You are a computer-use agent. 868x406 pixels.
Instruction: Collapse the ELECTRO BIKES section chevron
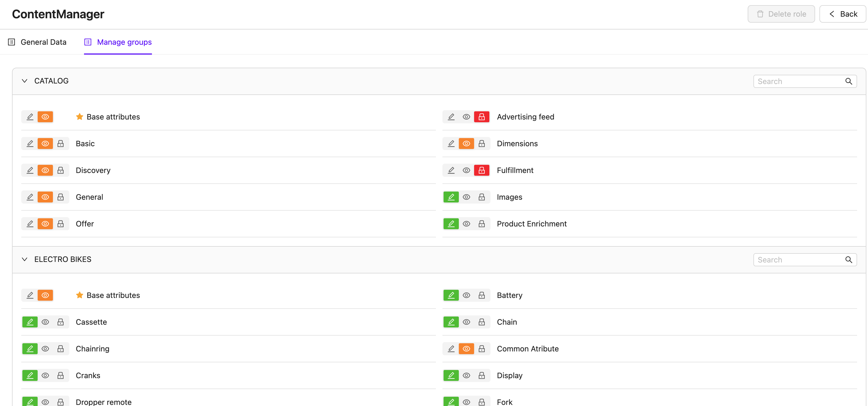point(24,259)
